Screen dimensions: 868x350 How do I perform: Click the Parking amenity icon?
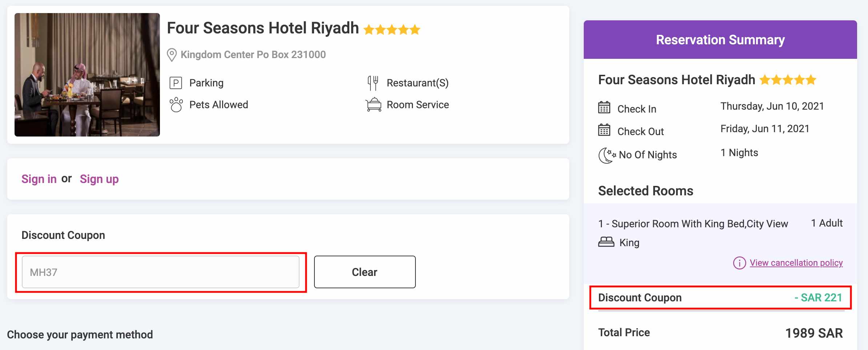pos(176,83)
